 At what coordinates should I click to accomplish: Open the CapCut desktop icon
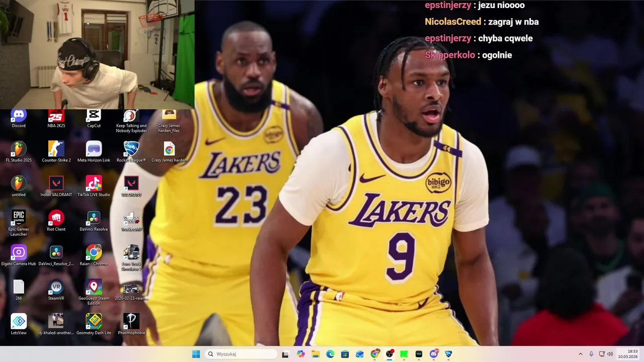tap(94, 118)
